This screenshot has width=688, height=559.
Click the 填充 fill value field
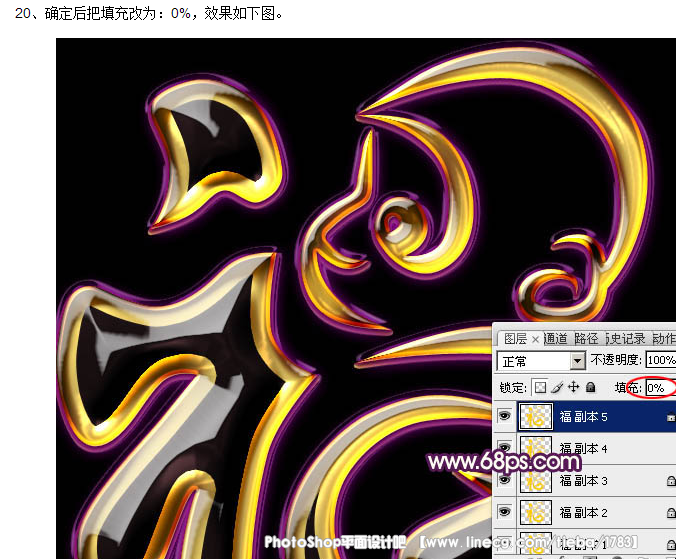pos(658,387)
